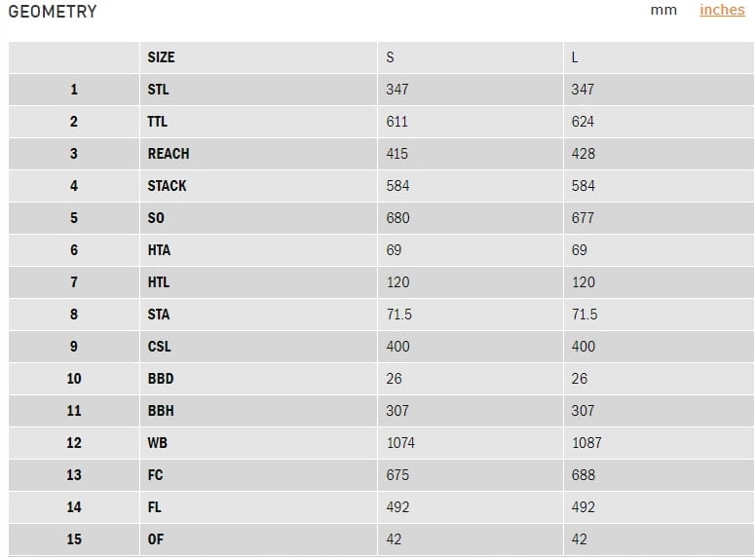Screen dimensions: 756x557
Task: Switch units to inches
Action: click(x=721, y=10)
